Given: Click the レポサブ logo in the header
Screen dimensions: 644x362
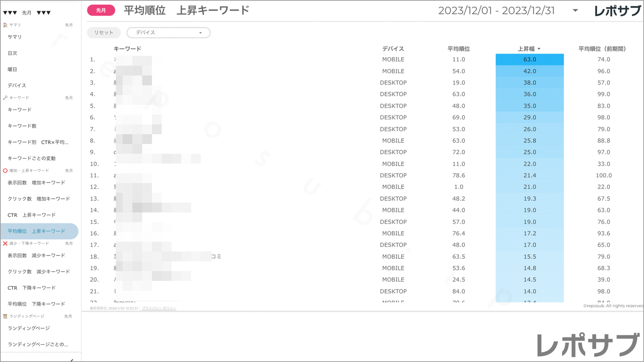Looking at the screenshot, I should tap(617, 11).
